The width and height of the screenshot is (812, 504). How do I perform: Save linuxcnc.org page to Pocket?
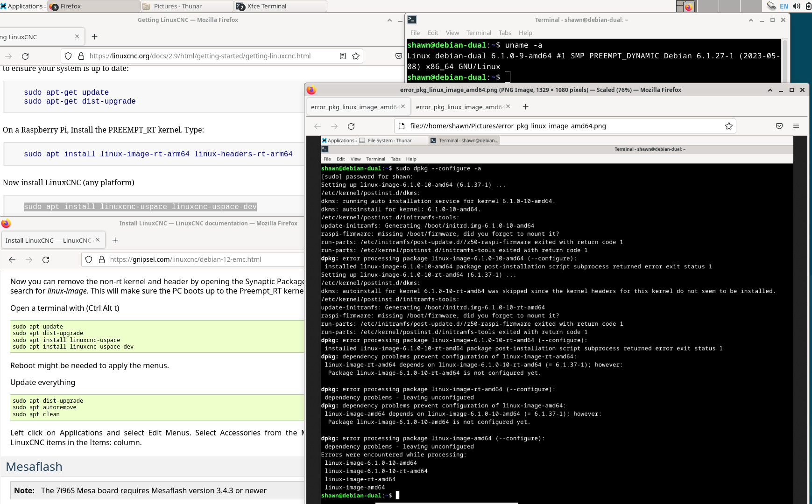pyautogui.click(x=399, y=56)
